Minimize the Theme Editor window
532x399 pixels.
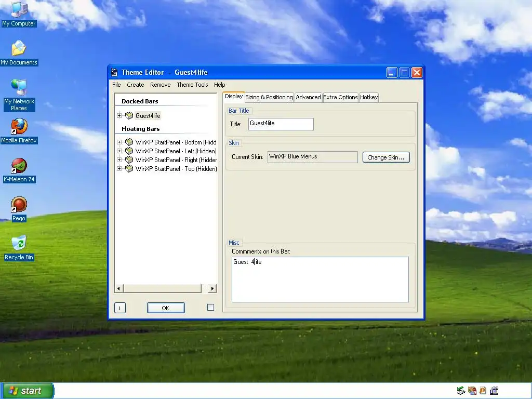coord(392,72)
